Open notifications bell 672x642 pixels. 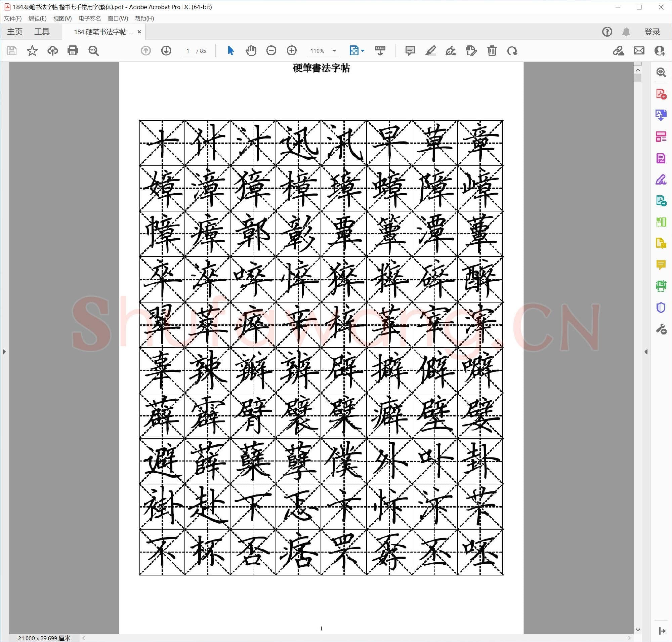coord(626,32)
